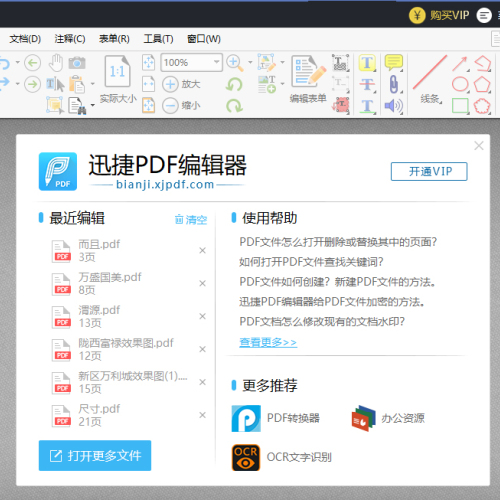Click the clipboard paste icon
Screen dimensions: 500x500
click(77, 84)
